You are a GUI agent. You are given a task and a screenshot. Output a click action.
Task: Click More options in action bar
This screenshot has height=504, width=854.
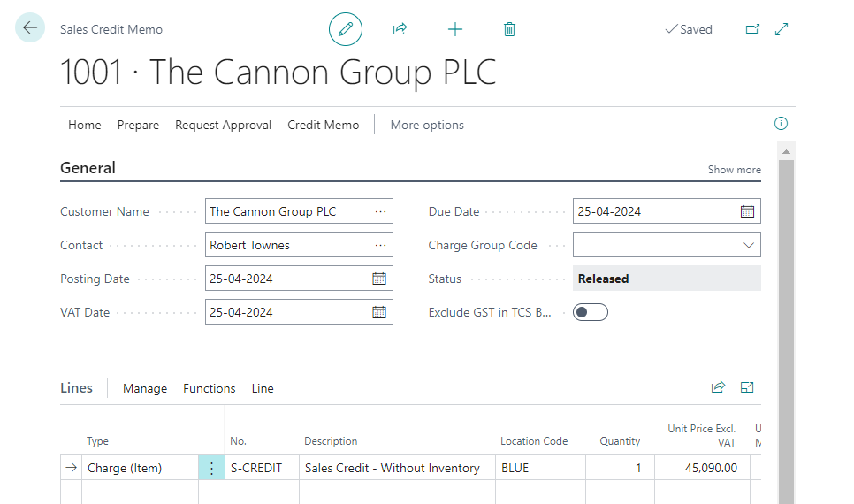click(427, 125)
